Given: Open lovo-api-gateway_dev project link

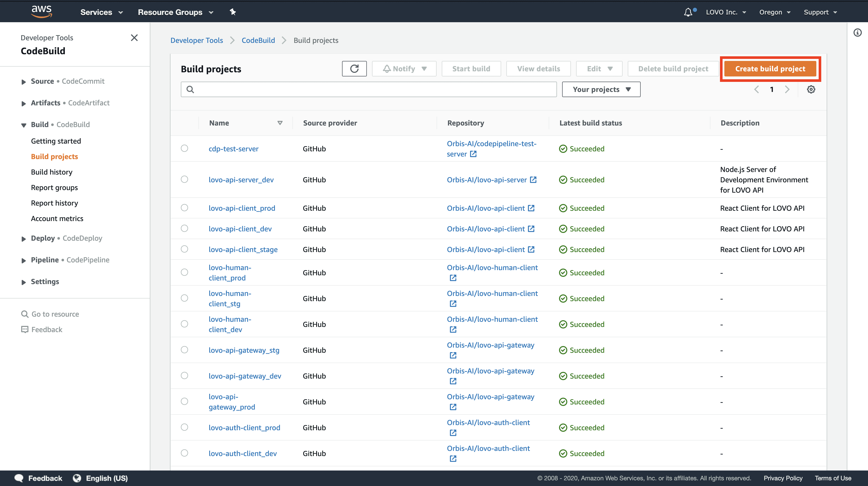Looking at the screenshot, I should (245, 376).
